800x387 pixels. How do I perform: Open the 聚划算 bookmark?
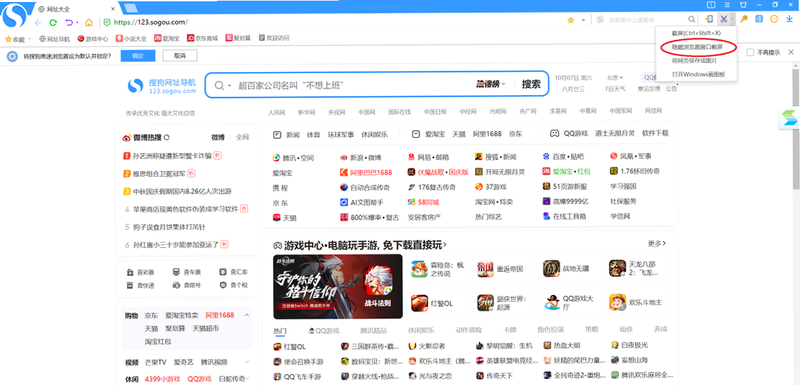(239, 38)
